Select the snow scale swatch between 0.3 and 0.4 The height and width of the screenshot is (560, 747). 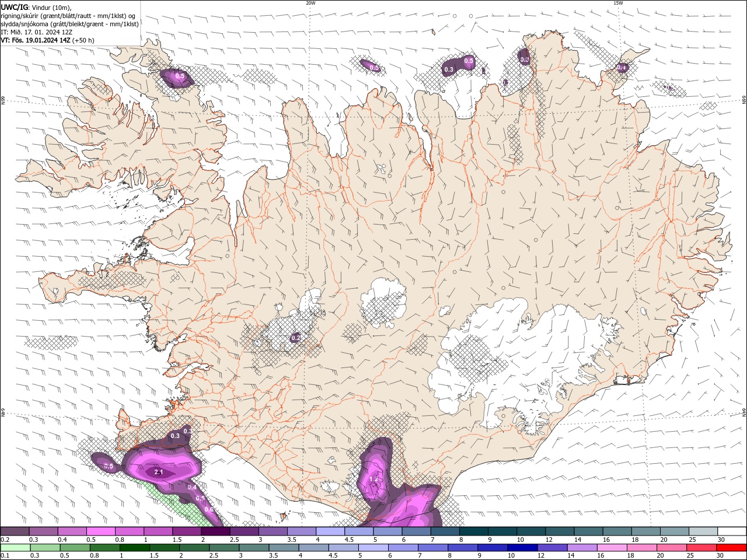[x=43, y=531]
